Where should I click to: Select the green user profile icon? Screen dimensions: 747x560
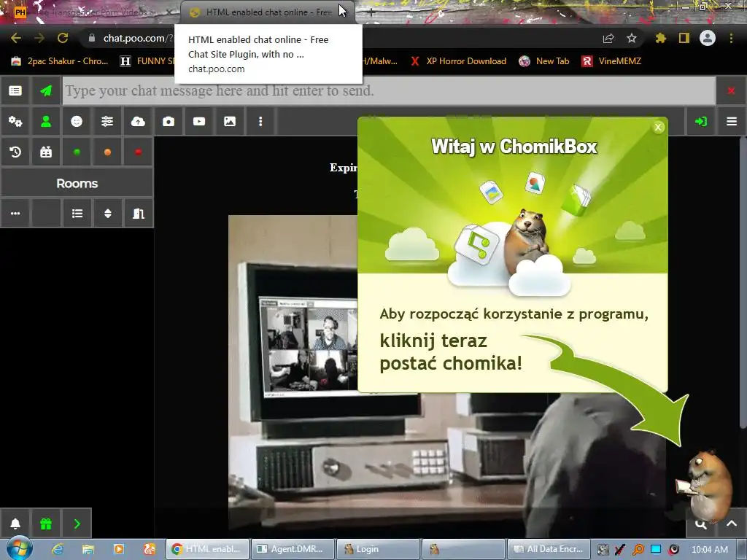pos(46,122)
